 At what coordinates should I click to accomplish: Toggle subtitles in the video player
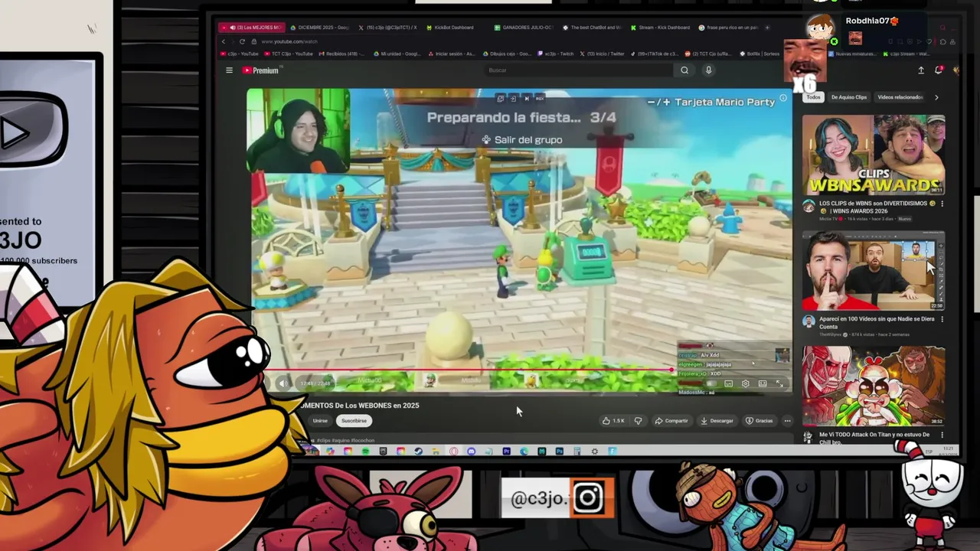[x=728, y=383]
